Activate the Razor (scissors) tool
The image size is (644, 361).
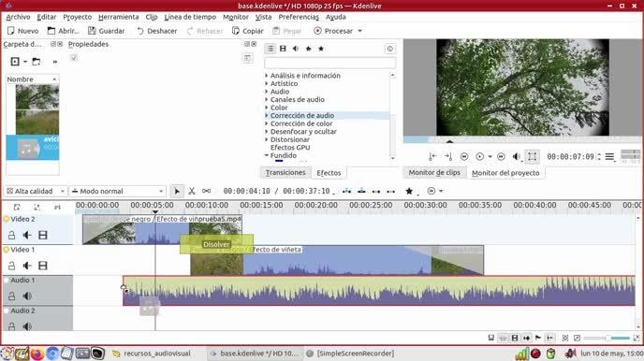click(192, 191)
